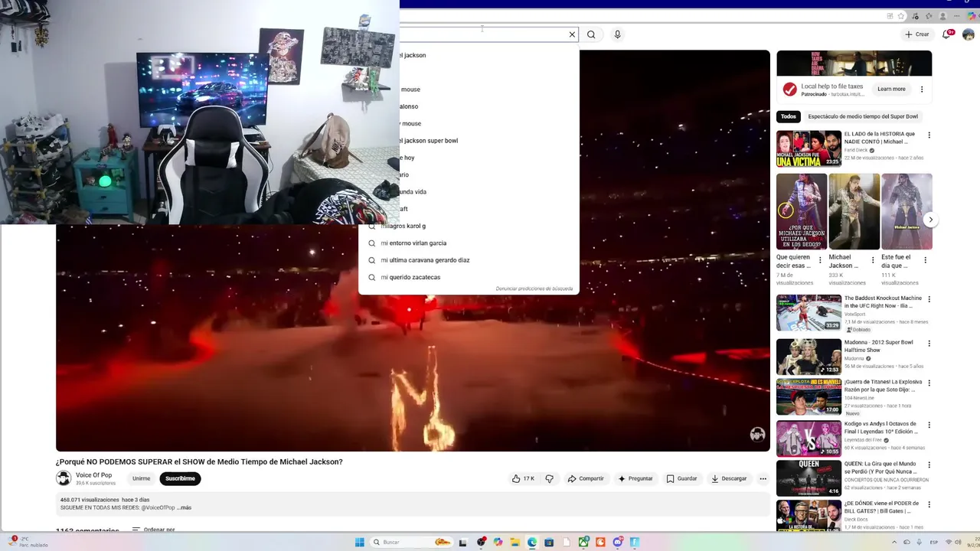Open Microsoft Edge from taskbar
980x551 pixels.
click(532, 543)
